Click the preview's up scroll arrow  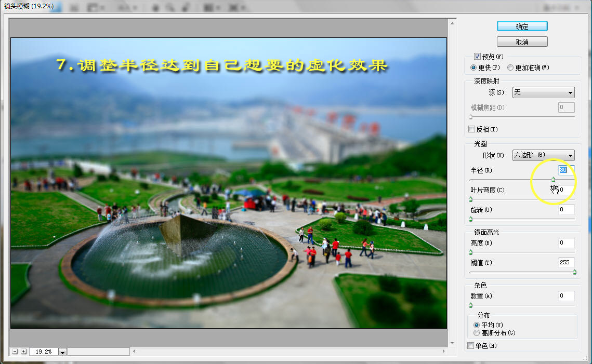[x=453, y=23]
